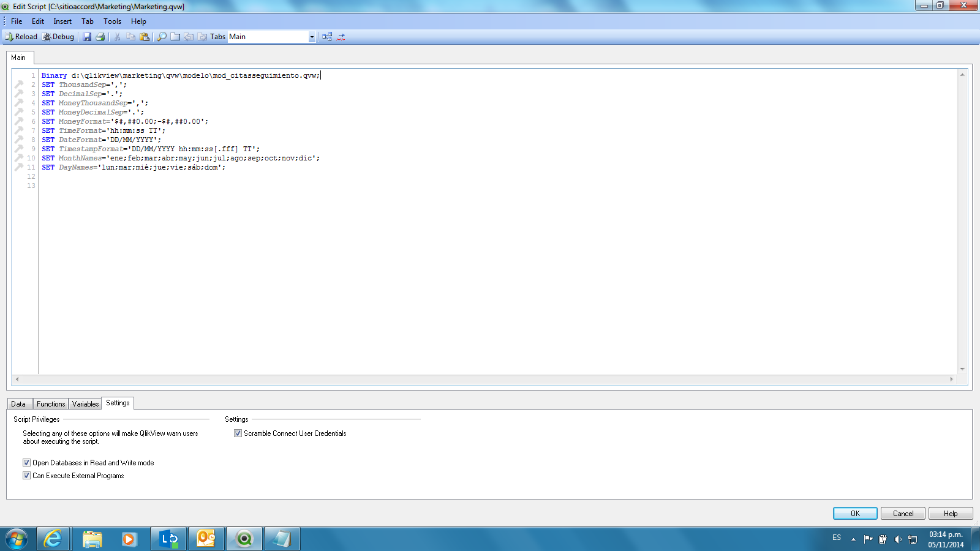This screenshot has width=980, height=551.
Task: Click the SET MonthNames script line
Action: click(181, 158)
